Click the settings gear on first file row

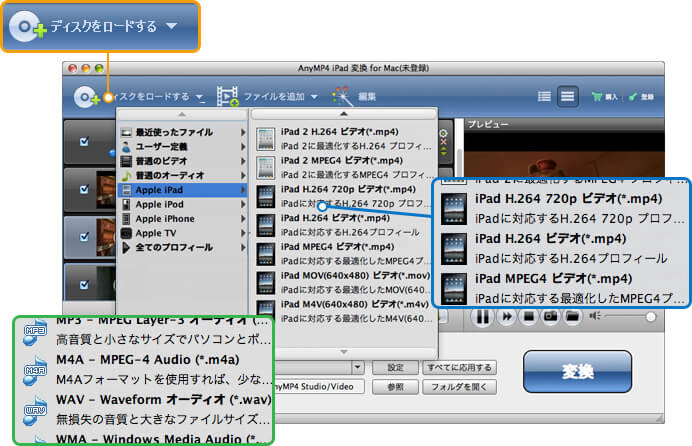(444, 133)
